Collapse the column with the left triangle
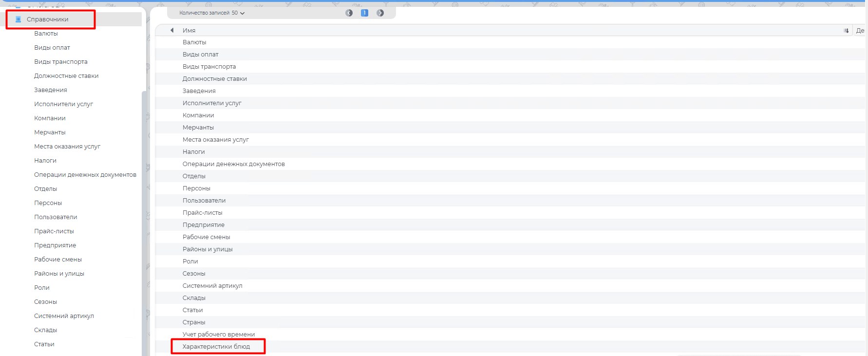This screenshot has height=356, width=868. pyautogui.click(x=172, y=30)
